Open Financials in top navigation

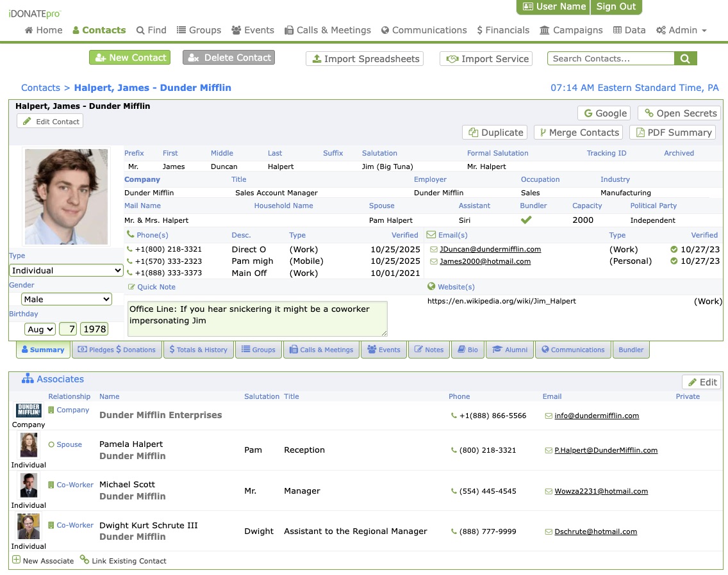[503, 30]
